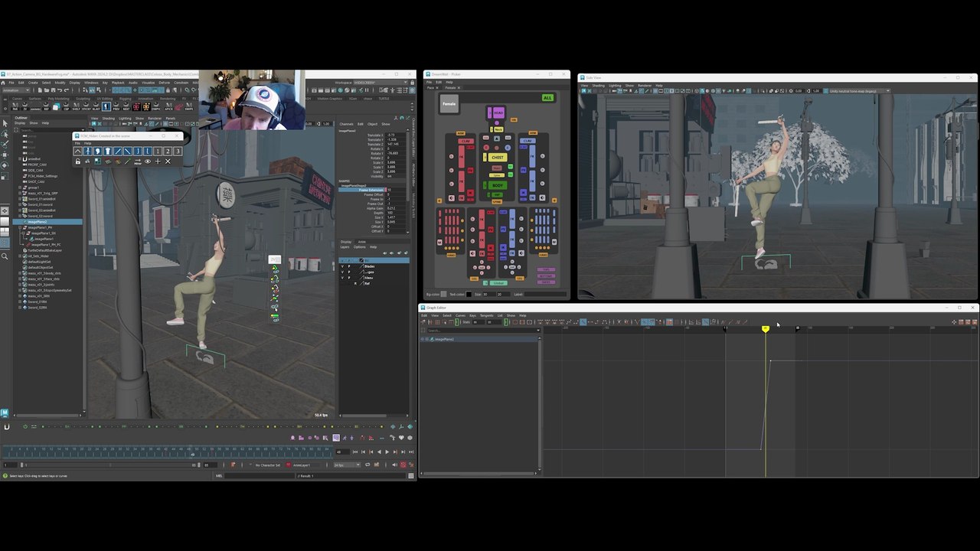Toggle the animBot power button
Viewport: 980px width, 551px height.
(x=25, y=427)
